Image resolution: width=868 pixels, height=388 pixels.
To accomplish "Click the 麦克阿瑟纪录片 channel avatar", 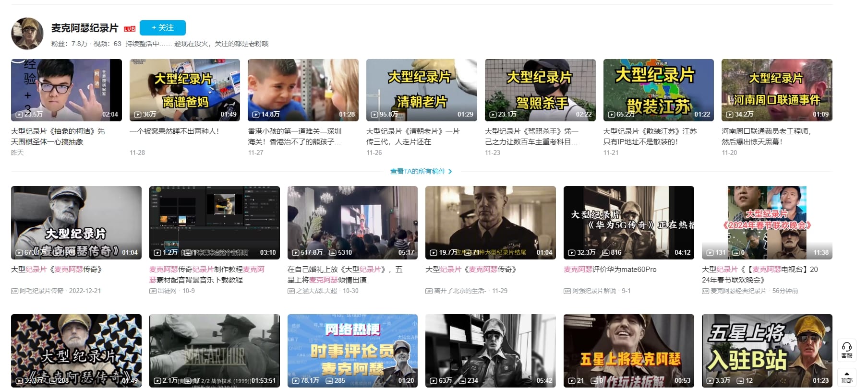I will tap(27, 34).
